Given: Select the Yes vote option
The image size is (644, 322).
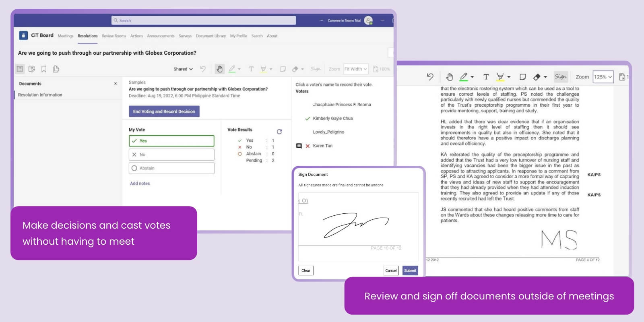Looking at the screenshot, I should pyautogui.click(x=171, y=141).
